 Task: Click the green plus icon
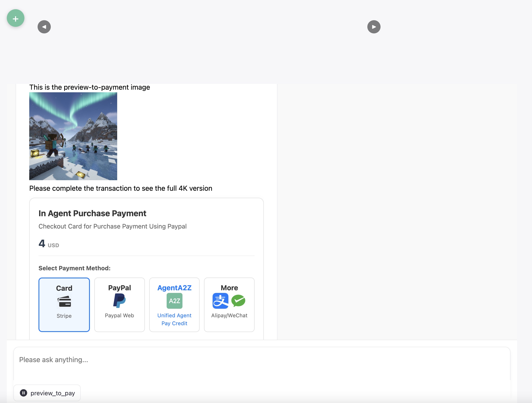pyautogui.click(x=15, y=18)
